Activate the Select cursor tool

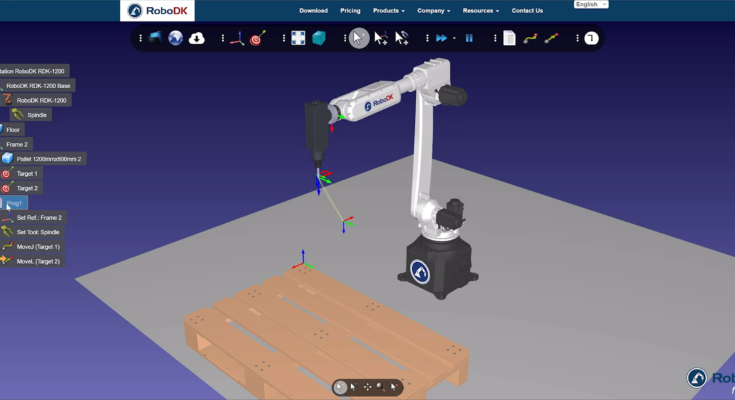[x=359, y=38]
